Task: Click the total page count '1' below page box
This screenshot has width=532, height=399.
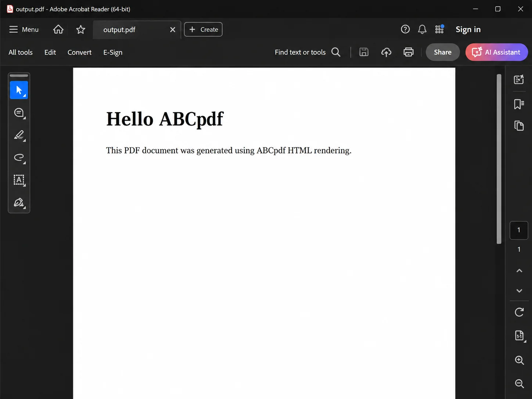Action: [x=519, y=249]
